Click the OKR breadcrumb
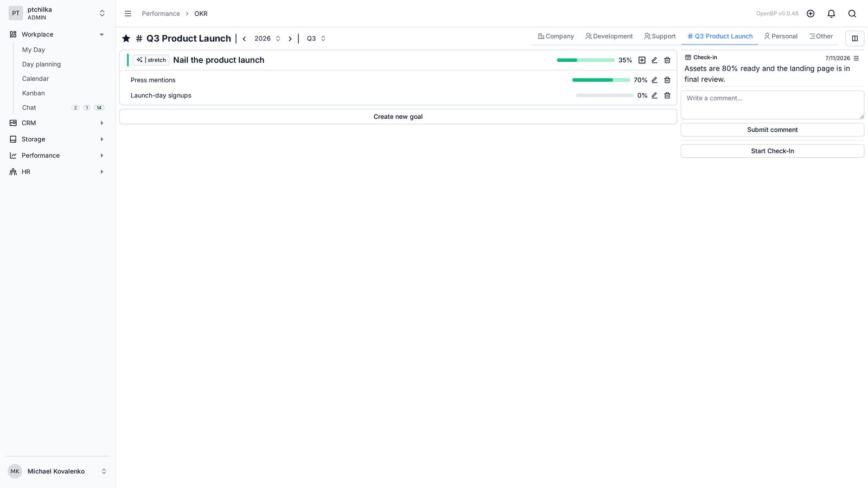The width and height of the screenshot is (868, 488). [201, 14]
